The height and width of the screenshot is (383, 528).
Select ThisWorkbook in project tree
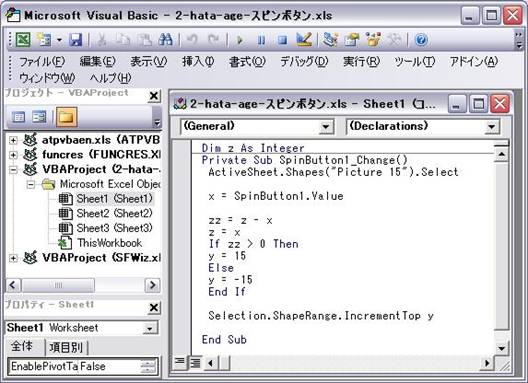(109, 243)
